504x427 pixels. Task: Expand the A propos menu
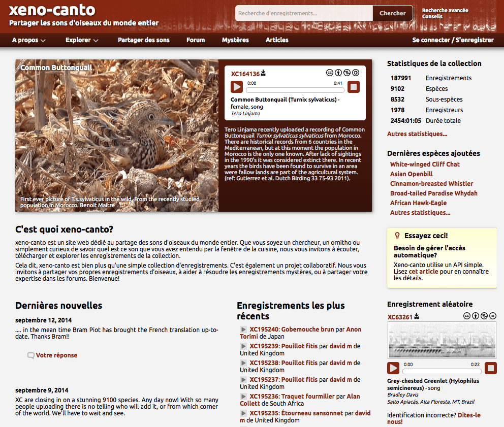(x=28, y=40)
